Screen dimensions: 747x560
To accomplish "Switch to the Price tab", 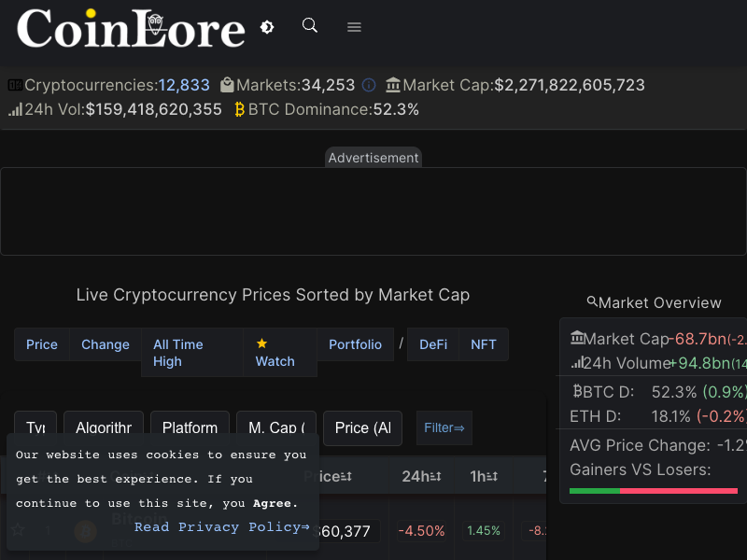I will (42, 344).
